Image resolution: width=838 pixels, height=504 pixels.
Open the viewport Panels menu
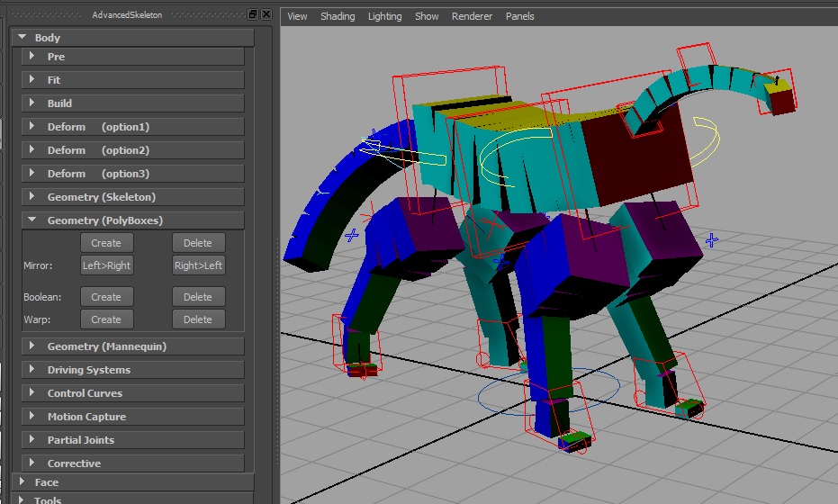point(519,16)
